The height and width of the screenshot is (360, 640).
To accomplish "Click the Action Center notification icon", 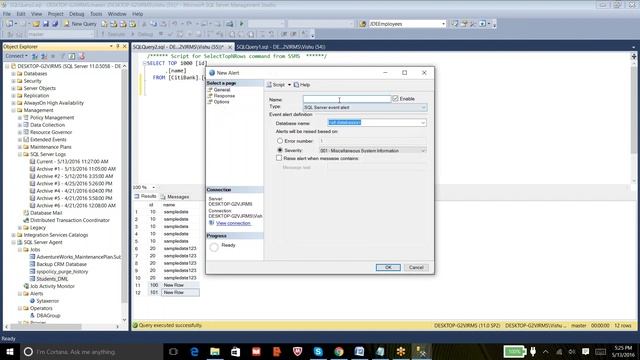I will pos(585,351).
